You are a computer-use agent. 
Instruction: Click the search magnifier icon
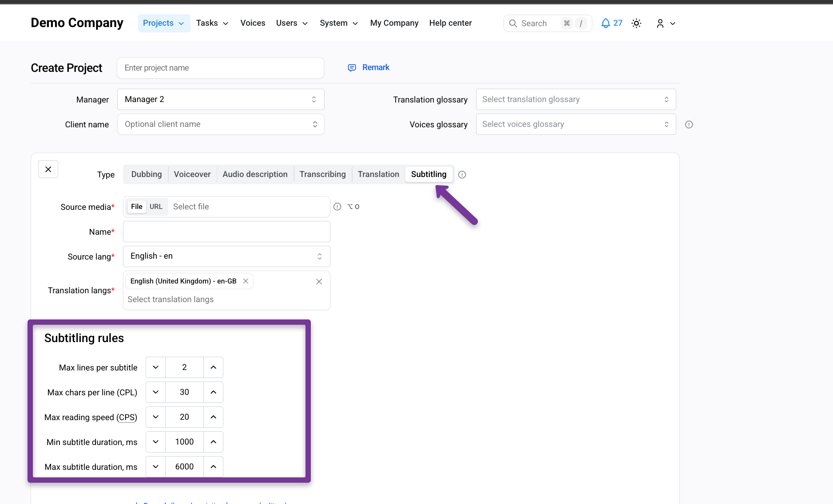click(513, 23)
